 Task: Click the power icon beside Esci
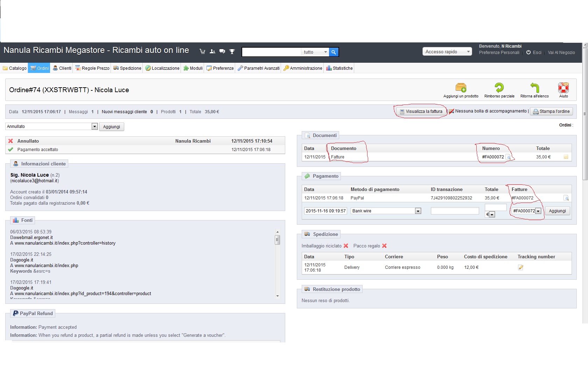[x=528, y=52]
